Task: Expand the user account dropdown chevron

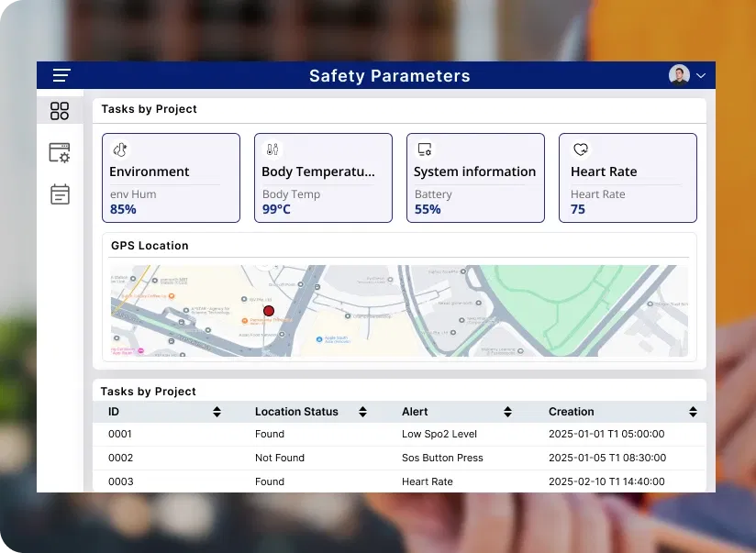Action: 702,75
